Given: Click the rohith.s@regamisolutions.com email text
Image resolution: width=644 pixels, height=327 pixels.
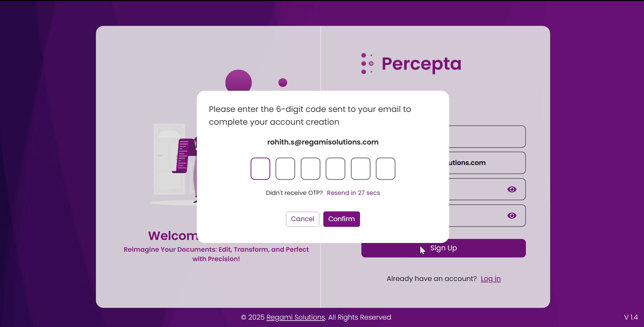Looking at the screenshot, I should tap(323, 142).
